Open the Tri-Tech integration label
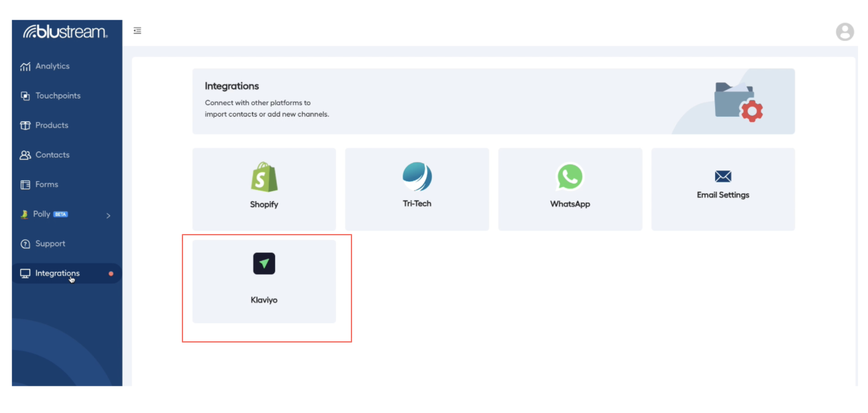Image resolution: width=868 pixels, height=413 pixels. (417, 203)
